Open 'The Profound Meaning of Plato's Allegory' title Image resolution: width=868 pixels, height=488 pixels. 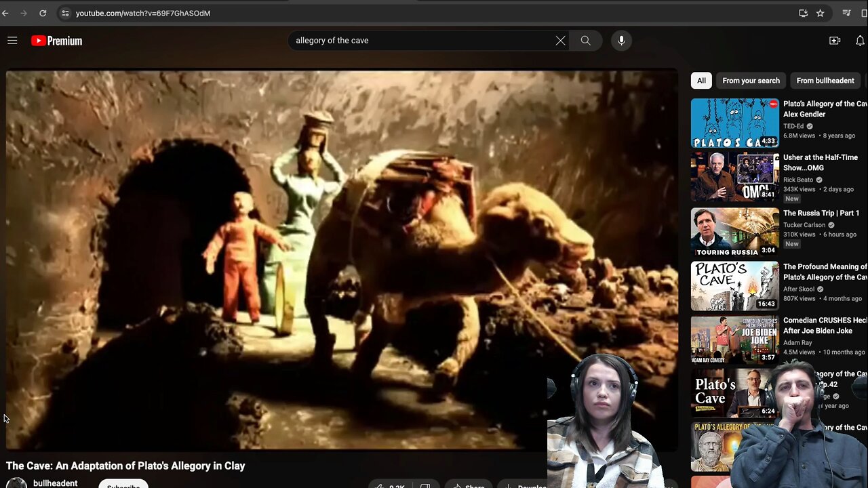point(825,272)
